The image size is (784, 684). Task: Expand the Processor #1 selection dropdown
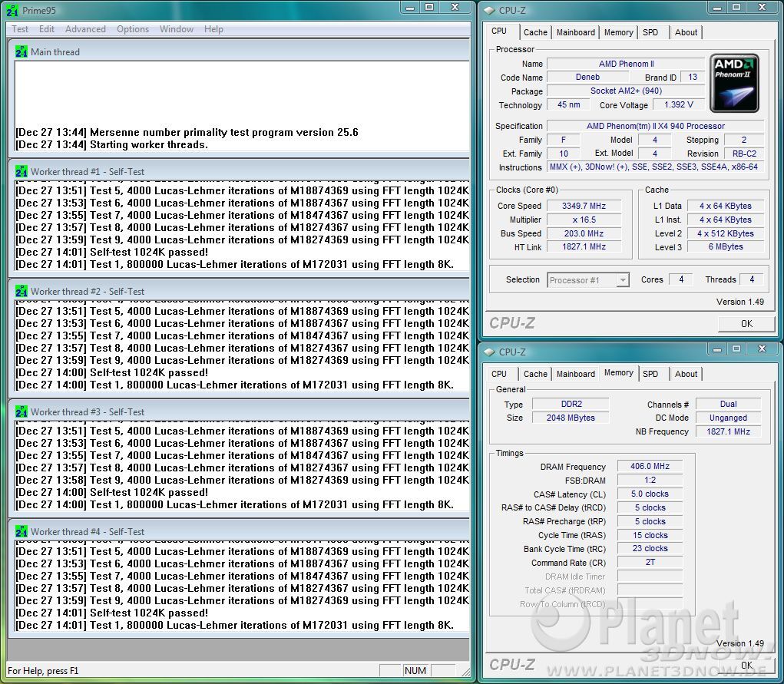(623, 280)
